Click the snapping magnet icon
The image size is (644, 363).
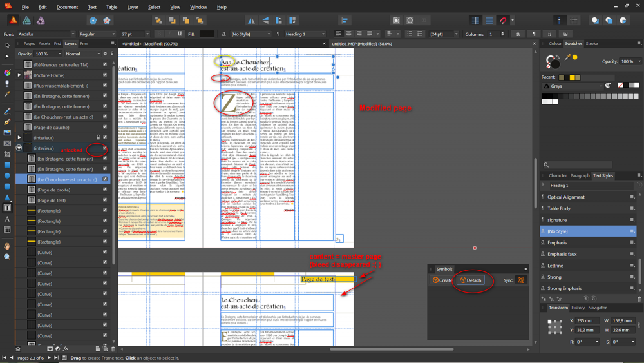(504, 21)
